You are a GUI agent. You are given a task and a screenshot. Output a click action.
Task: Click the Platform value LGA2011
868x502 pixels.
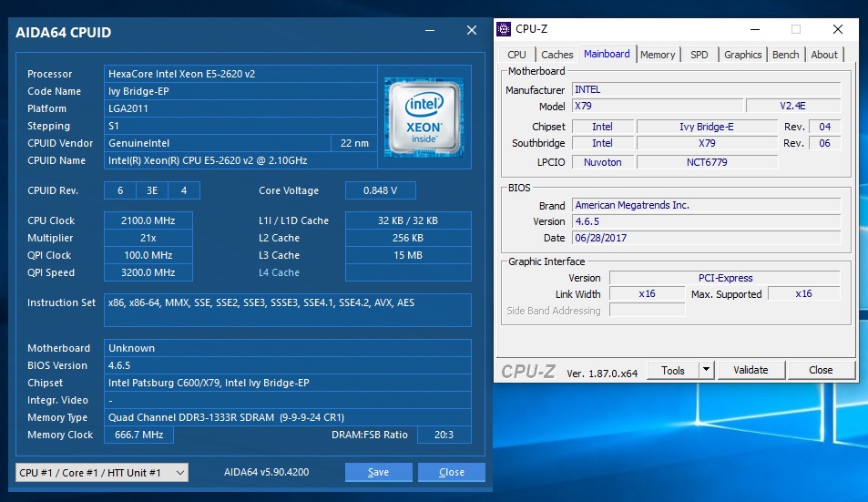tap(240, 108)
